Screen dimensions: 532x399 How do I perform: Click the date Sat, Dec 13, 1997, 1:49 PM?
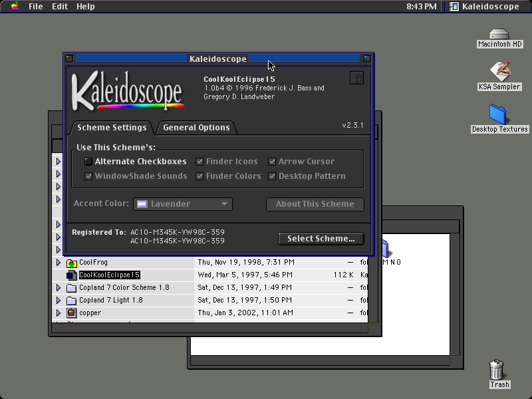point(245,288)
